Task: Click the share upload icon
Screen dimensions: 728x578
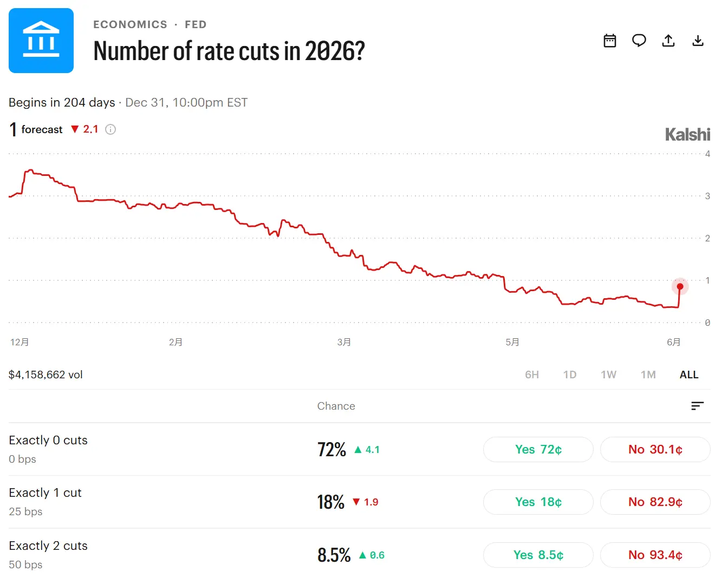Action: tap(668, 41)
